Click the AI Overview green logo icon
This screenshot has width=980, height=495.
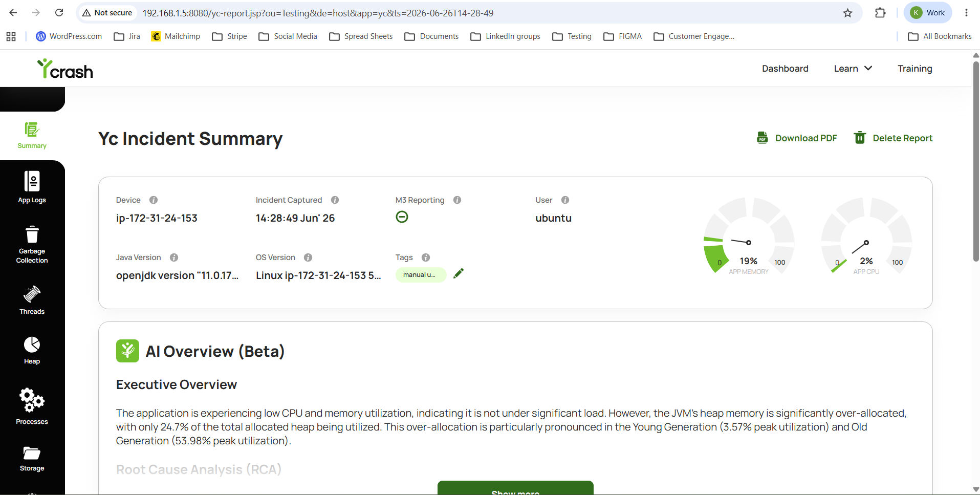pos(127,351)
